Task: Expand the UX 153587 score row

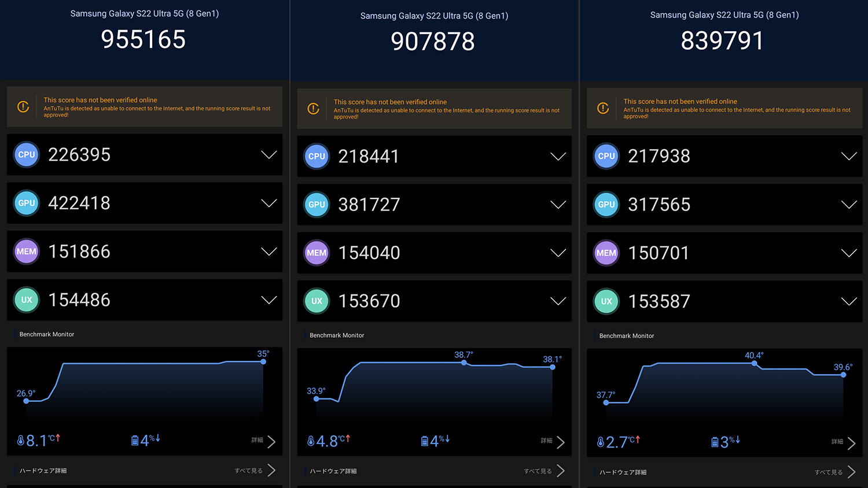Action: coord(848,301)
